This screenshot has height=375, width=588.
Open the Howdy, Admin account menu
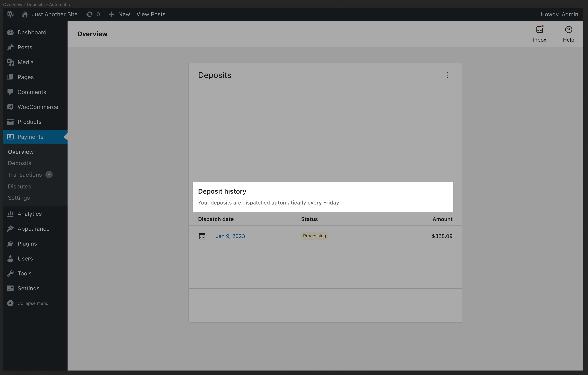559,14
